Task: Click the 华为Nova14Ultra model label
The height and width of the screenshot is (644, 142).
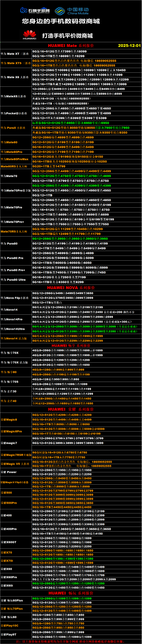Action: click(13, 329)
